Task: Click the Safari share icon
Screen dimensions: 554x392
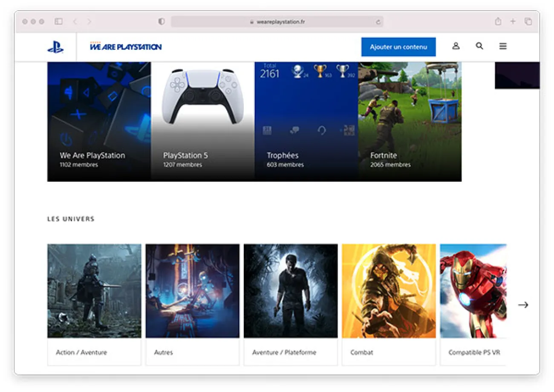Action: click(498, 21)
